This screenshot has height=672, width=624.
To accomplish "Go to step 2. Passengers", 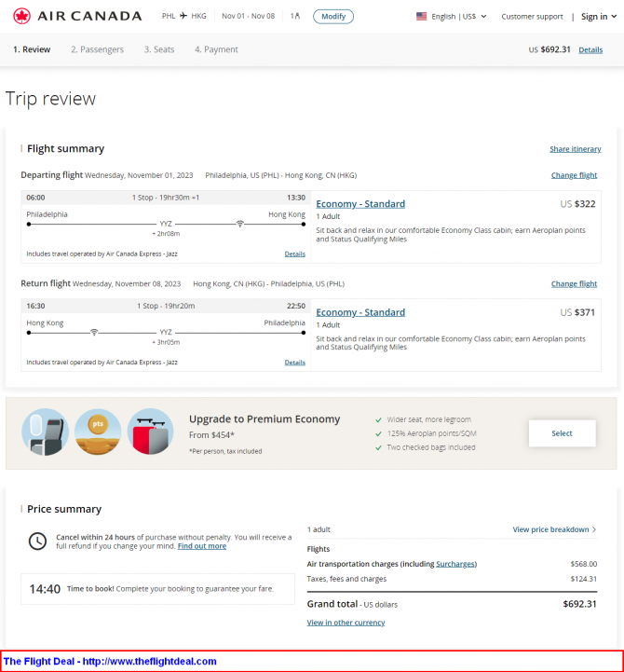I will [x=97, y=49].
